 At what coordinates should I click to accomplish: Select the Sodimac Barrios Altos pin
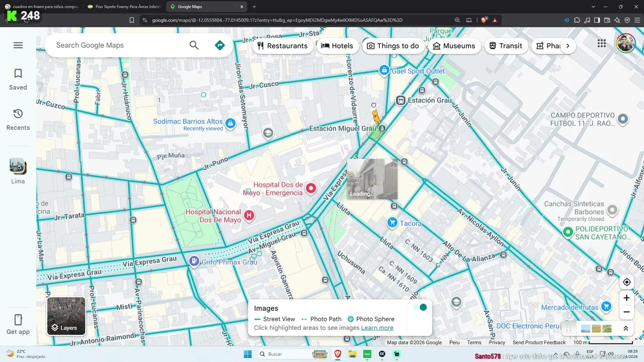(230, 123)
